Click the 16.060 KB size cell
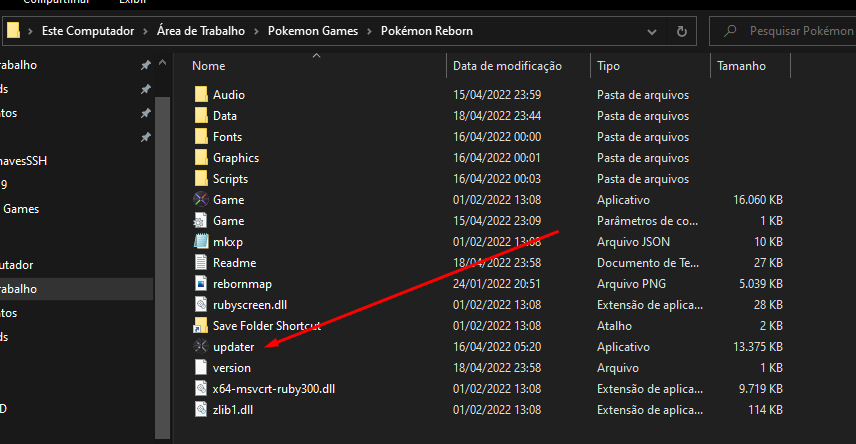Viewport: 856px width, 444px height. [758, 200]
